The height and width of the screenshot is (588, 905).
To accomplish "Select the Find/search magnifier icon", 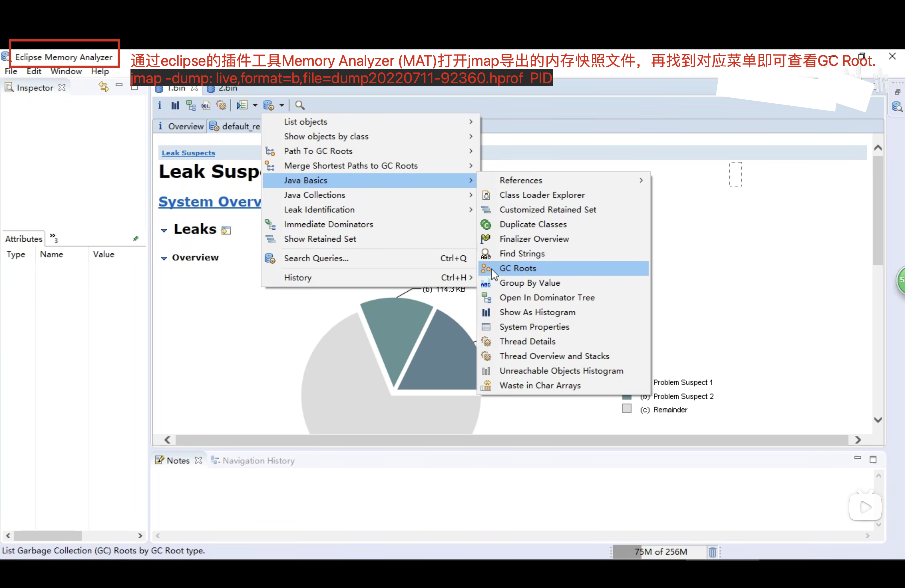I will 300,105.
